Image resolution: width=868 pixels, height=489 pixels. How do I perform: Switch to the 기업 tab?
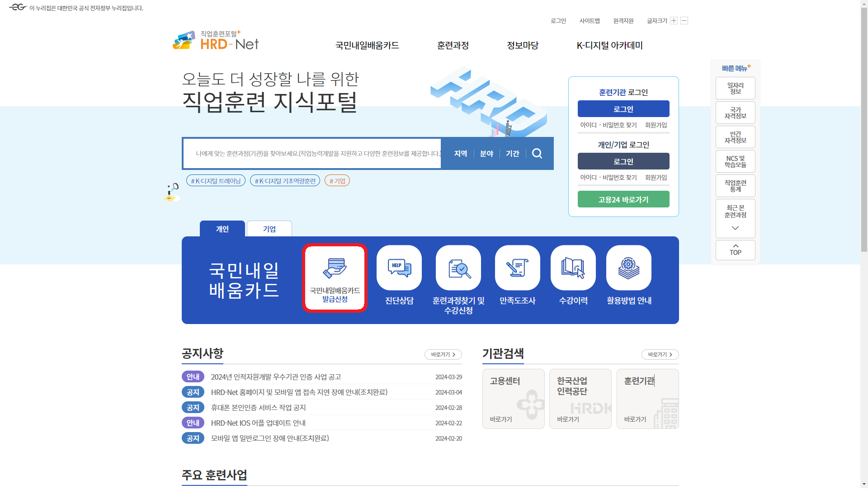coord(269,229)
